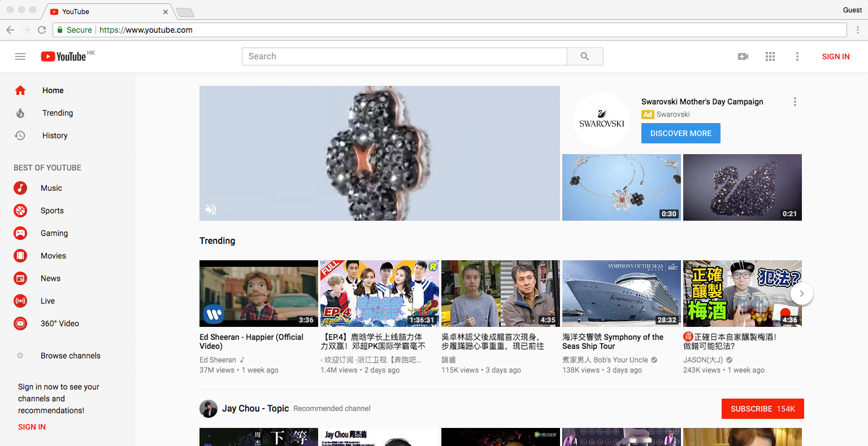Click the Browse channels plus icon

20,356
